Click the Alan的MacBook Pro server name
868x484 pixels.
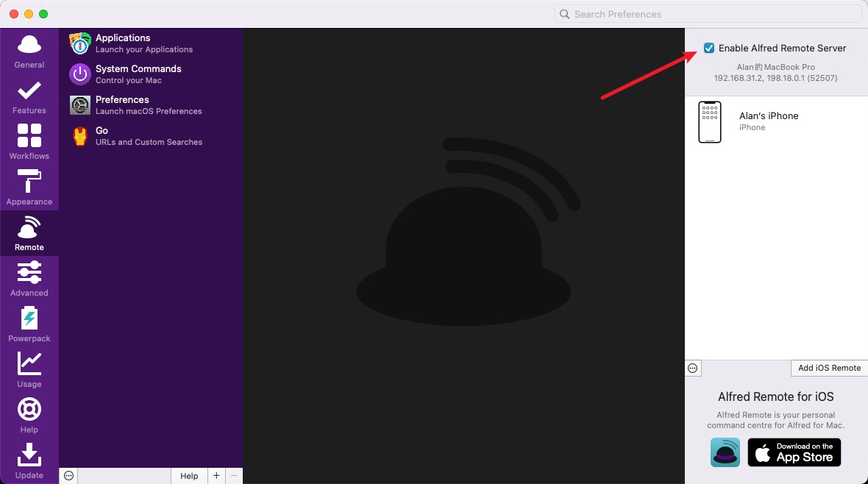775,67
